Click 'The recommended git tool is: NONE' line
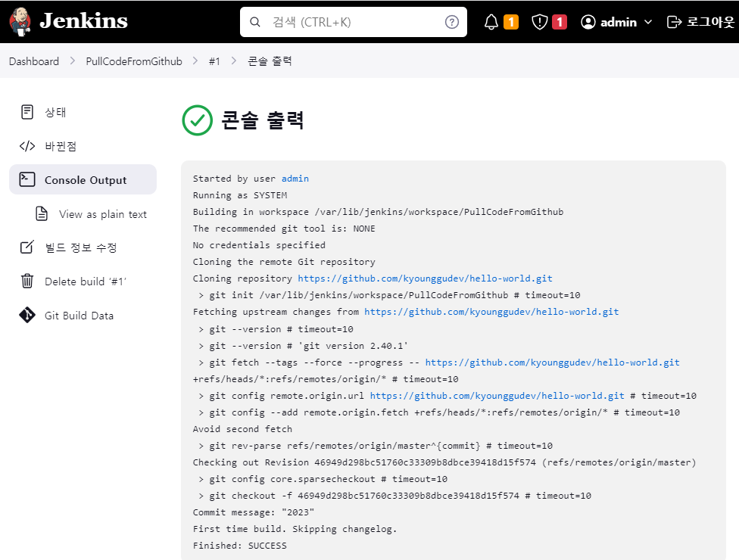Screen dimensions: 739x560 click(x=284, y=229)
